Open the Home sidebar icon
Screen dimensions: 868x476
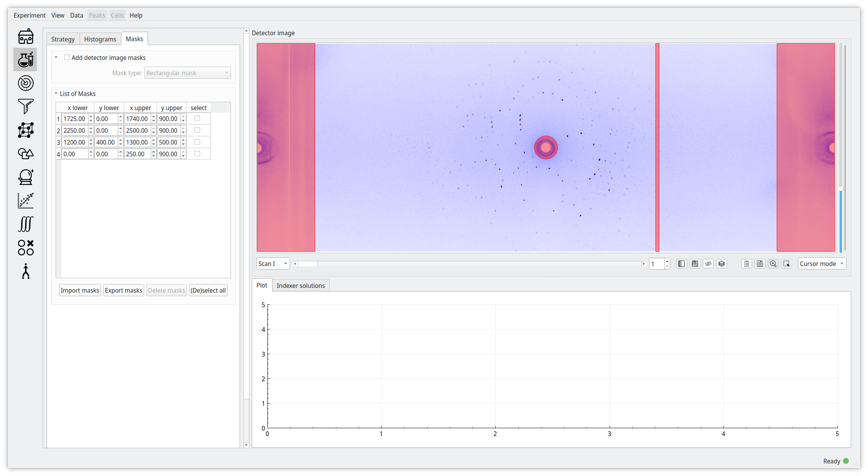(26, 36)
